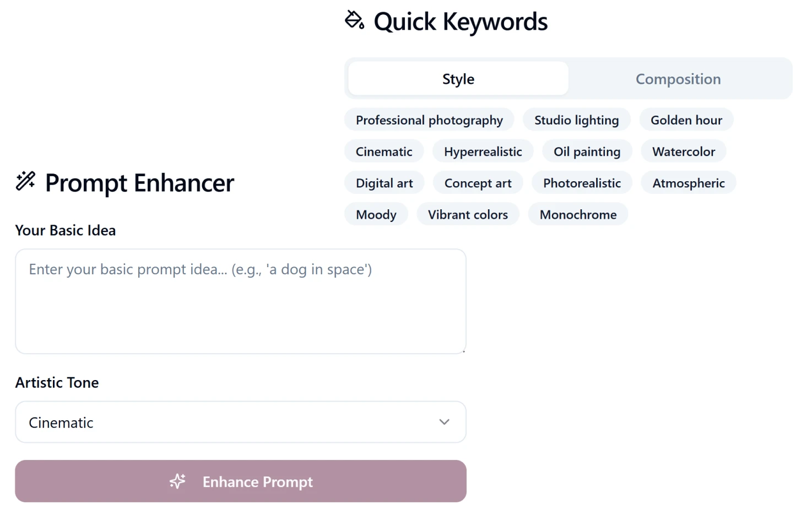The width and height of the screenshot is (812, 515).
Task: Choose the Watercolor style chip
Action: pyautogui.click(x=683, y=151)
